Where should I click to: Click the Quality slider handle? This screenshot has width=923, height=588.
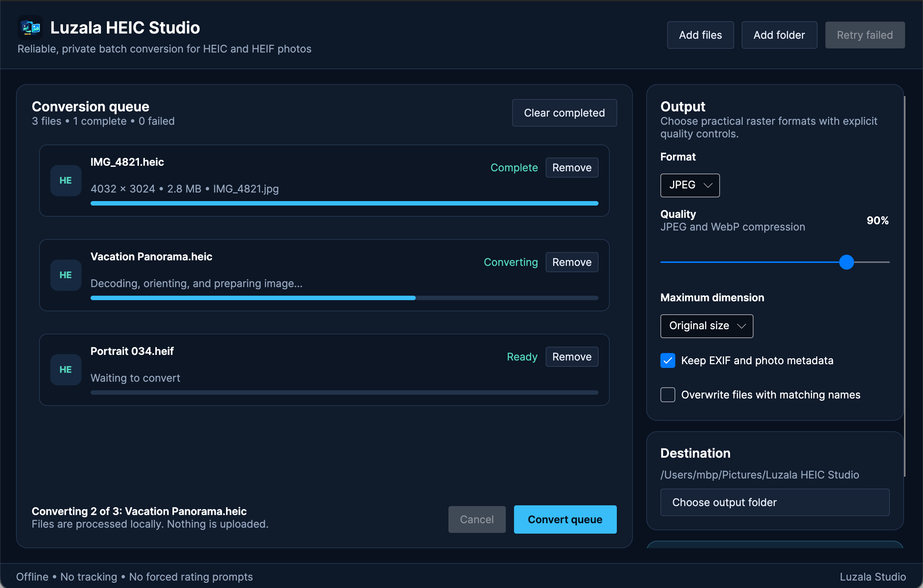tap(846, 263)
